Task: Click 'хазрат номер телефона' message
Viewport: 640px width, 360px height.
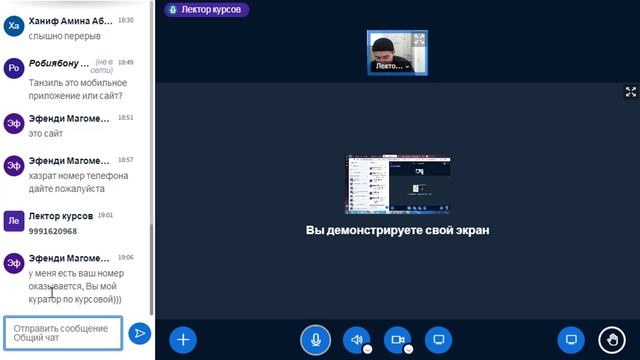Action: tap(78, 182)
